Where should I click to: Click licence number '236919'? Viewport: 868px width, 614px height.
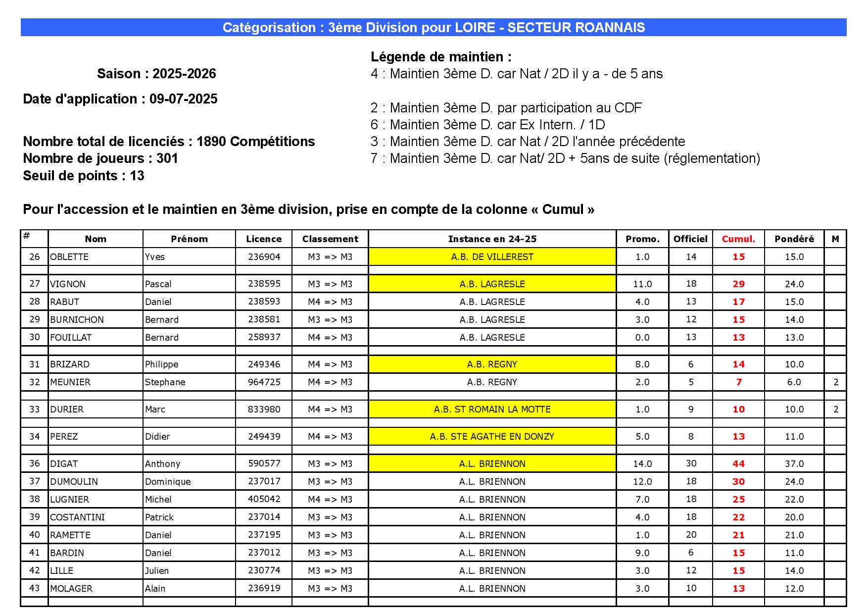(x=264, y=588)
